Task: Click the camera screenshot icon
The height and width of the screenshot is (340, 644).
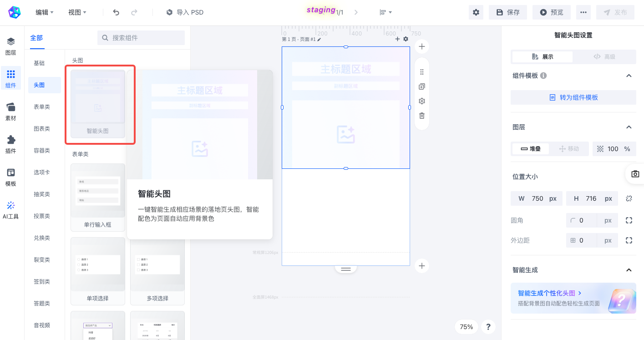Action: point(635,174)
